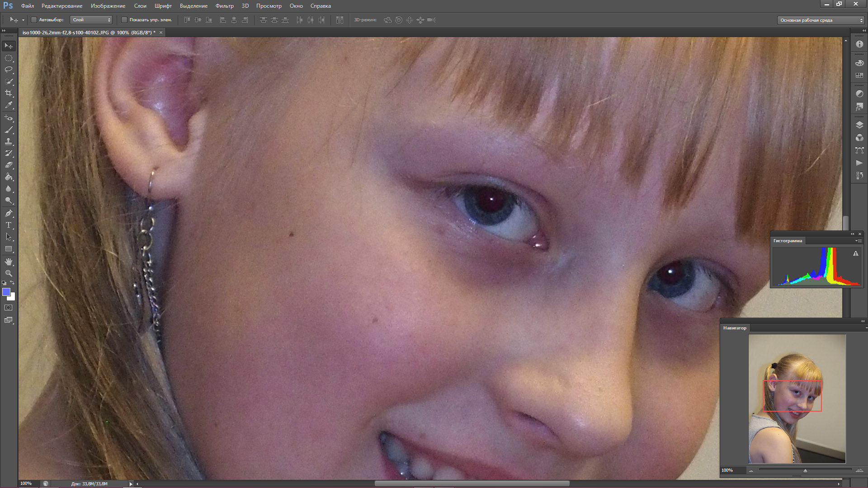Viewport: 868px width, 488px height.
Task: Toggle Показать упр. элем. checkbox
Action: click(124, 20)
